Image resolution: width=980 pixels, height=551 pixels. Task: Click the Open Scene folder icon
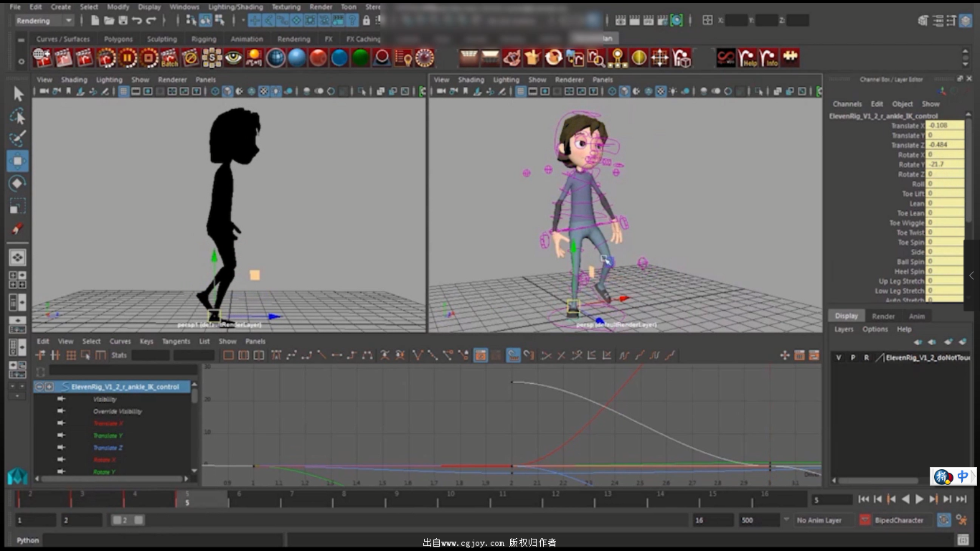pyautogui.click(x=109, y=21)
